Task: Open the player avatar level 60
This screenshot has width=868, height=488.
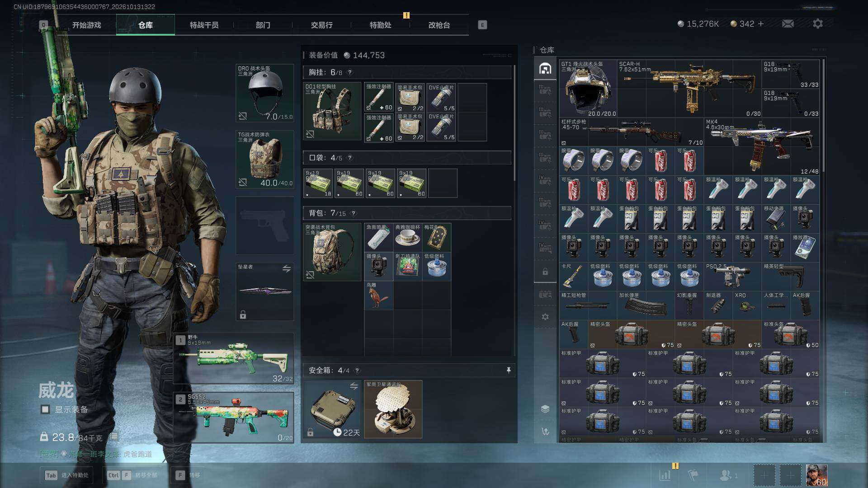Action: tap(817, 475)
